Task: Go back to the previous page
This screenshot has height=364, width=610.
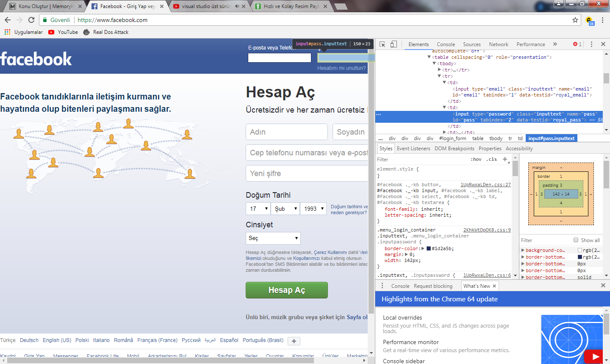Action: tap(8, 20)
